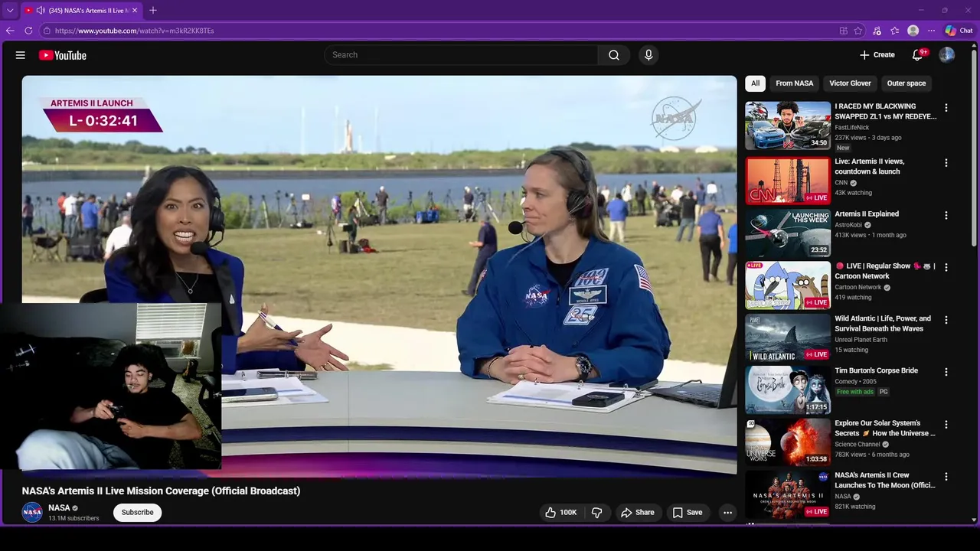This screenshot has height=551, width=980.
Task: Open options for Tim Burton's Corpse Bride
Action: (x=946, y=372)
